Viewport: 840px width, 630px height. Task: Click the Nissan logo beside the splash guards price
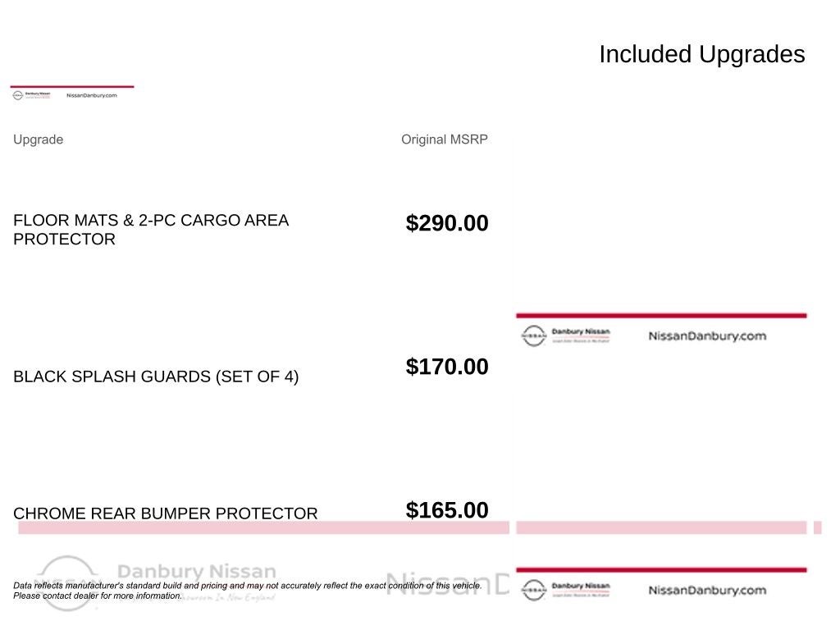[534, 336]
